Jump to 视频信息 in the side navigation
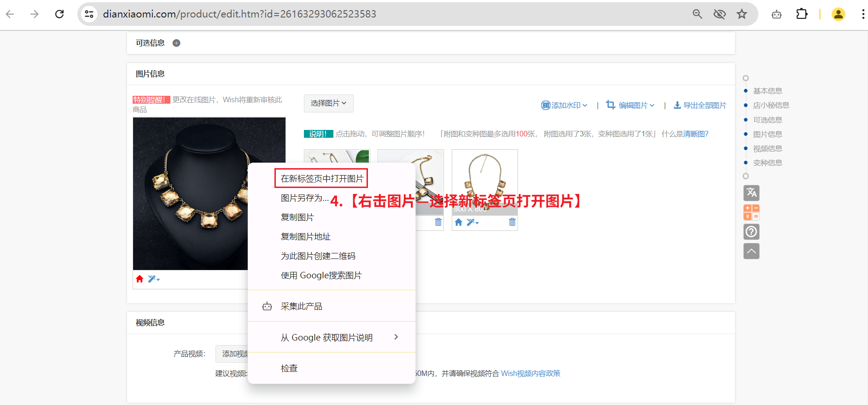868x405 pixels. click(768, 149)
